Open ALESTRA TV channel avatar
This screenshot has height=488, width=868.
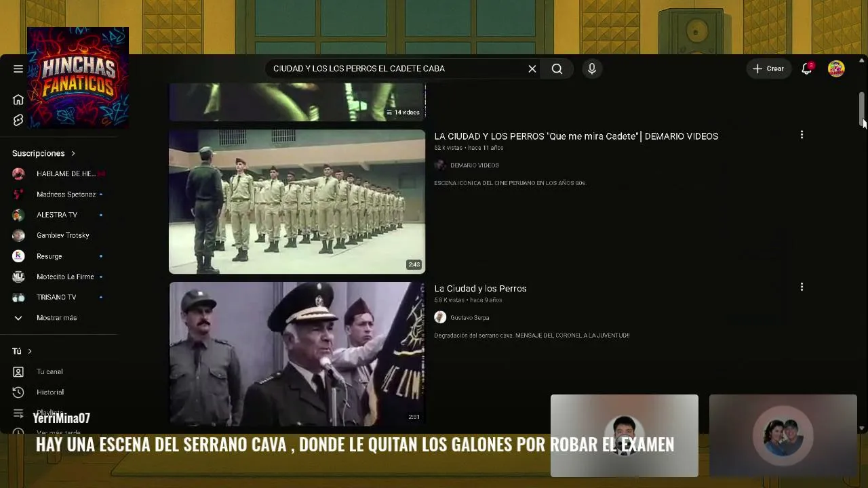(x=18, y=215)
